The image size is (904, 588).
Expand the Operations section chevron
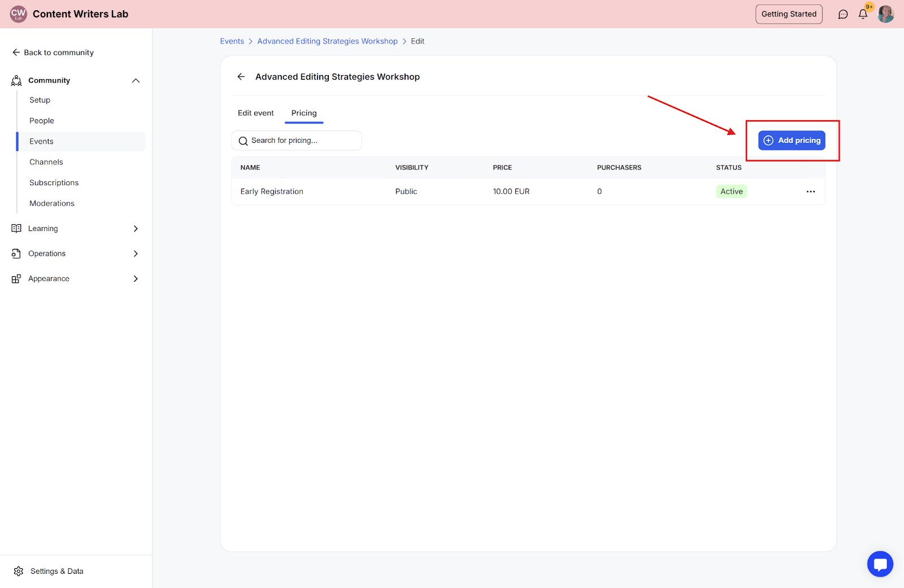tap(136, 254)
